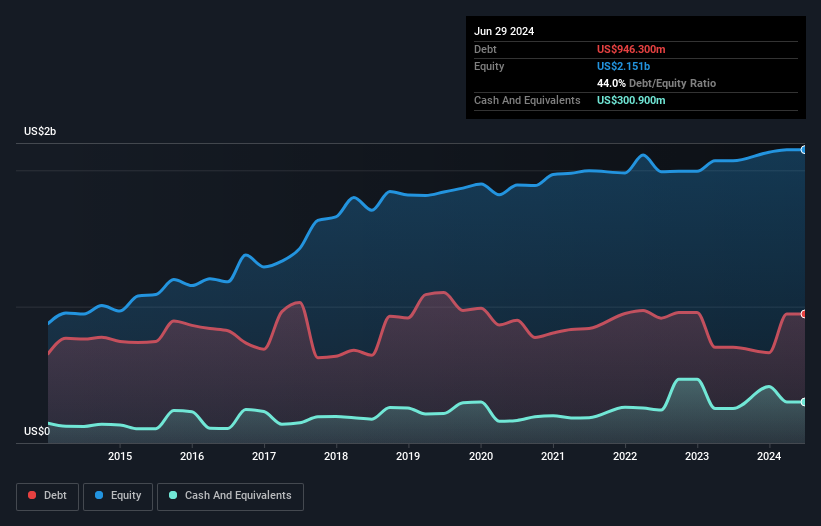Click the 2016 axis label

[192, 456]
